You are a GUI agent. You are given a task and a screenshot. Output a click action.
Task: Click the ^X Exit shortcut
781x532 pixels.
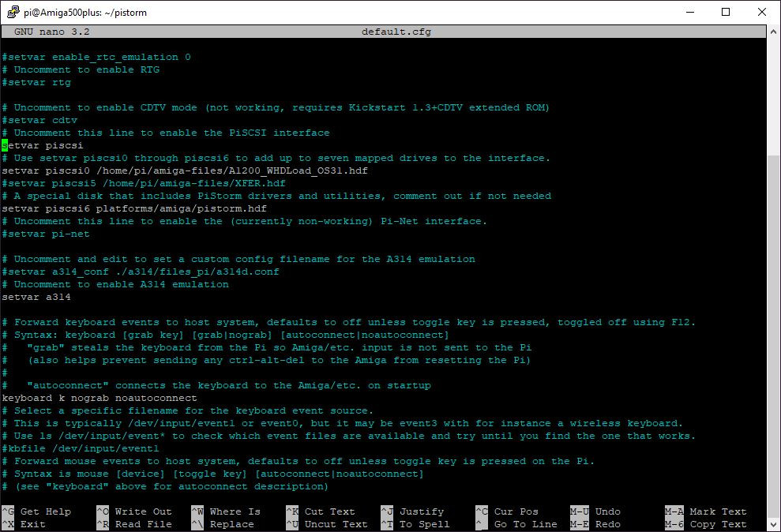(x=24, y=524)
